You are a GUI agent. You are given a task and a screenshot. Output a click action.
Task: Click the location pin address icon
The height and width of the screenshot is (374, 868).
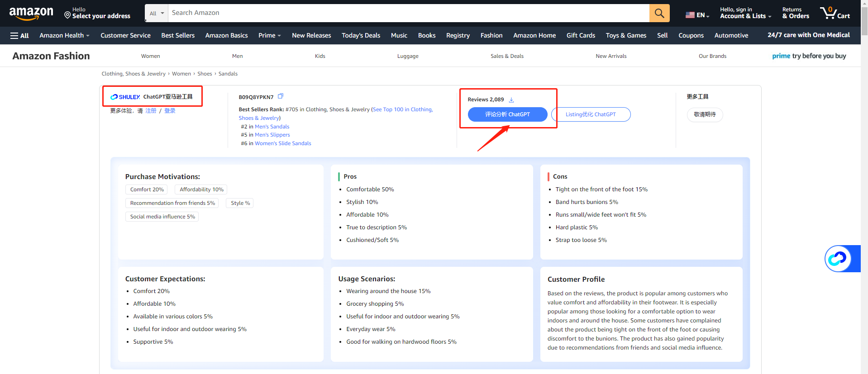point(67,15)
